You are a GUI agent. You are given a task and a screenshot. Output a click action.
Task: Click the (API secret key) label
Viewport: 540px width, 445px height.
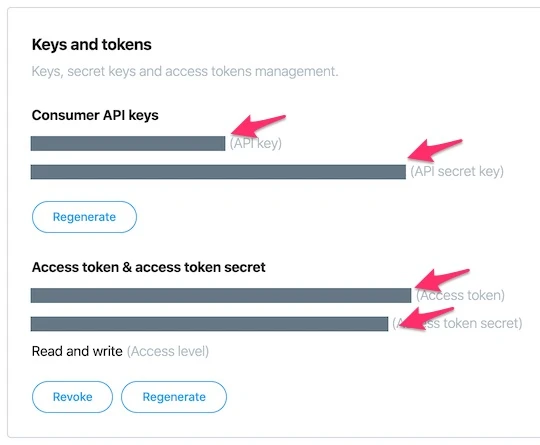[457, 172]
